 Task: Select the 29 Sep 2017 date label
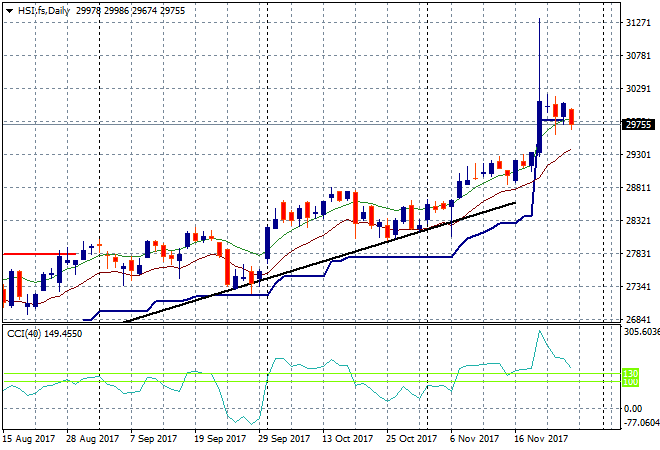283,439
